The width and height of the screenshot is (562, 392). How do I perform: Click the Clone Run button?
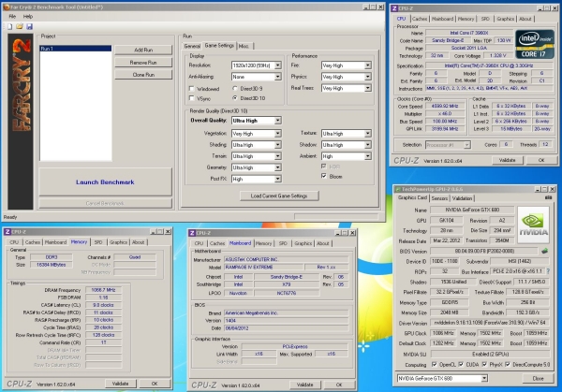click(143, 75)
